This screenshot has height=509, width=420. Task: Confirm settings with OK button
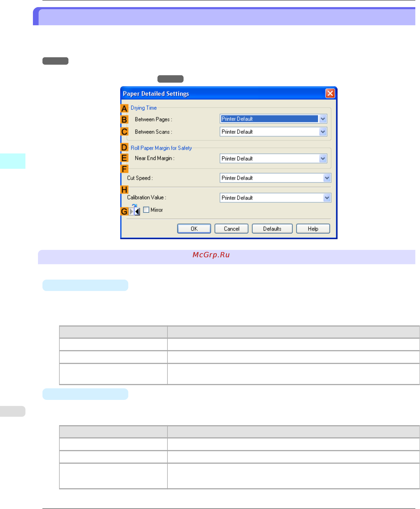[194, 229]
